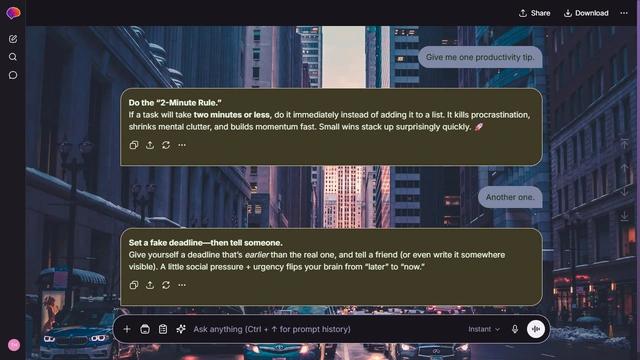The height and width of the screenshot is (360, 640).
Task: Go to next message down arrow
Action: coord(624,191)
